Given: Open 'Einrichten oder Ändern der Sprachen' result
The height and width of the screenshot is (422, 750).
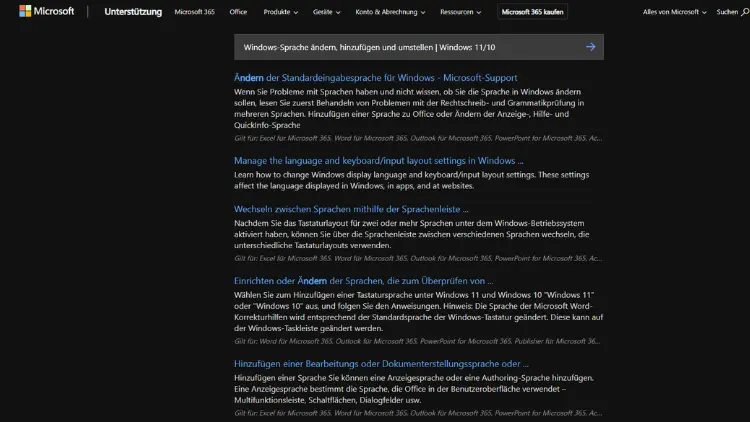Looking at the screenshot, I should click(x=364, y=281).
